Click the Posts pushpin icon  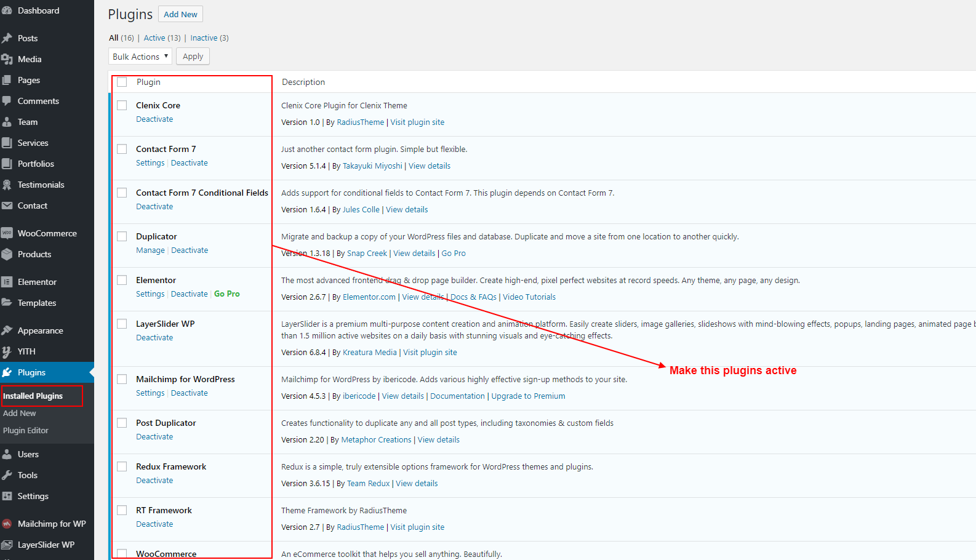(7, 38)
